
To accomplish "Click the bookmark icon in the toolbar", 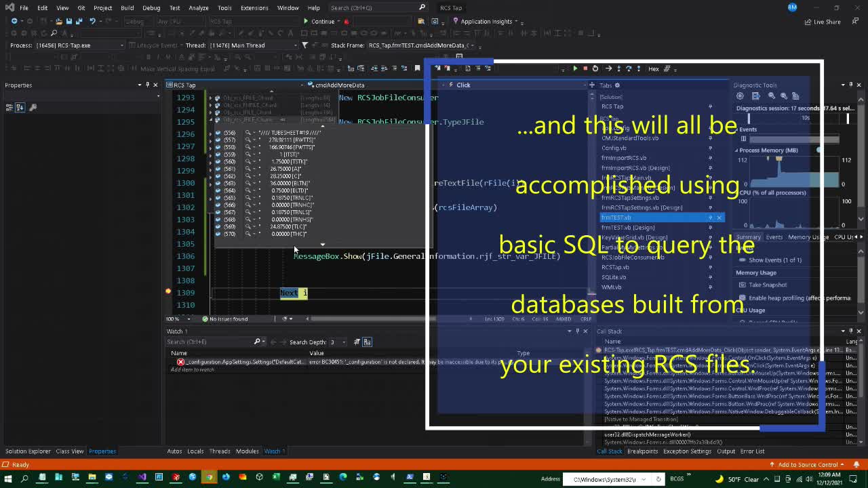I will point(417,68).
